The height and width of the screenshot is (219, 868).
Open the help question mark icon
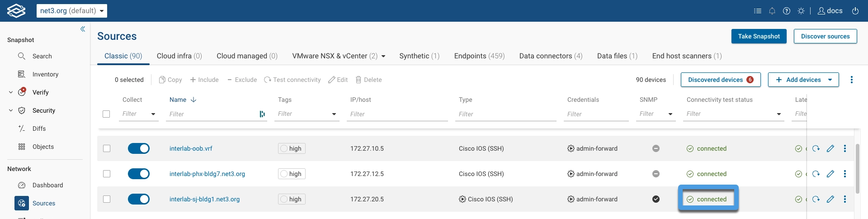pos(787,11)
